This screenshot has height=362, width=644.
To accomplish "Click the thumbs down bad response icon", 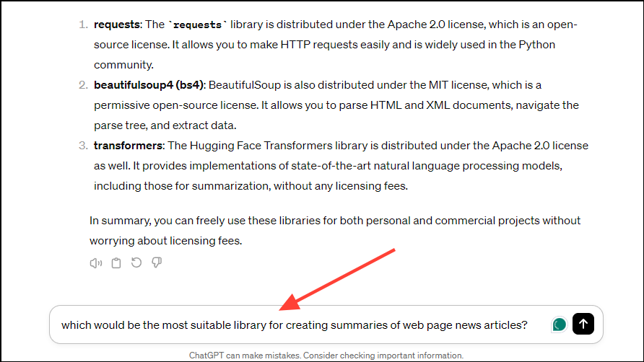I will [x=157, y=262].
